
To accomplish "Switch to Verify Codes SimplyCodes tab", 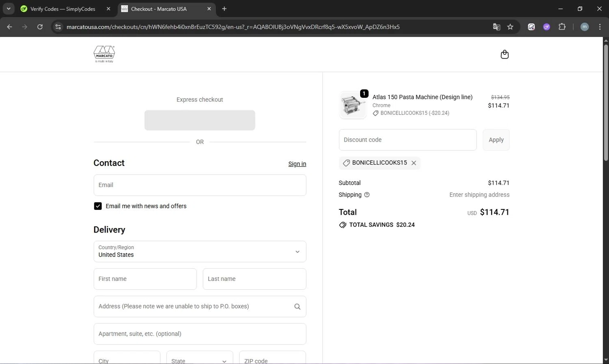I will tap(63, 9).
